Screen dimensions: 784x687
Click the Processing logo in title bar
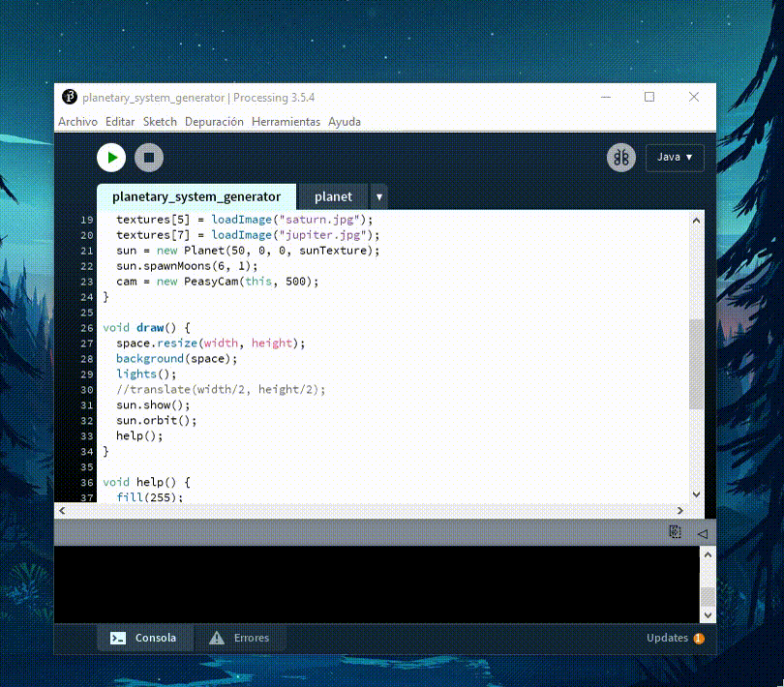point(70,97)
